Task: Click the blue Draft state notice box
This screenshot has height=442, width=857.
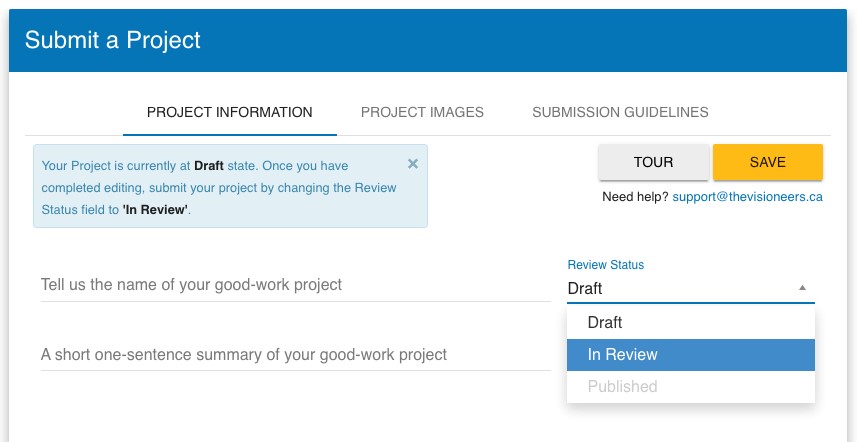Action: coord(230,200)
